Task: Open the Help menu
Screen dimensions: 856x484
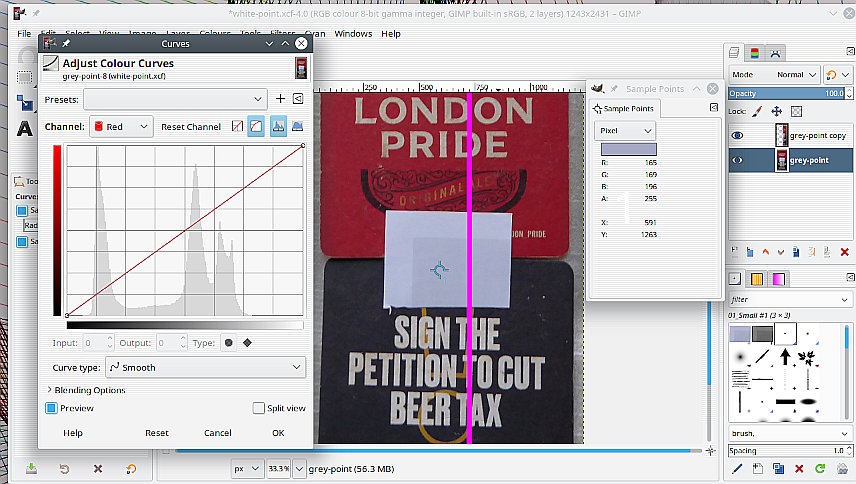Action: 391,33
